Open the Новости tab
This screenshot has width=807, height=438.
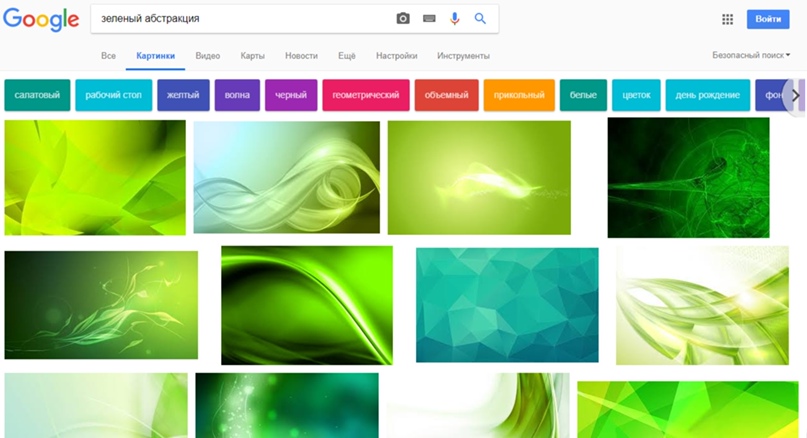[301, 56]
